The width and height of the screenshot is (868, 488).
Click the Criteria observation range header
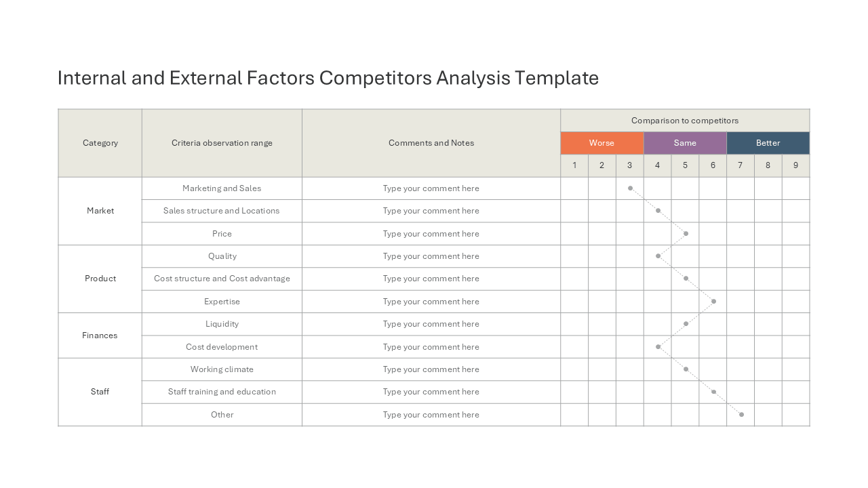point(222,143)
